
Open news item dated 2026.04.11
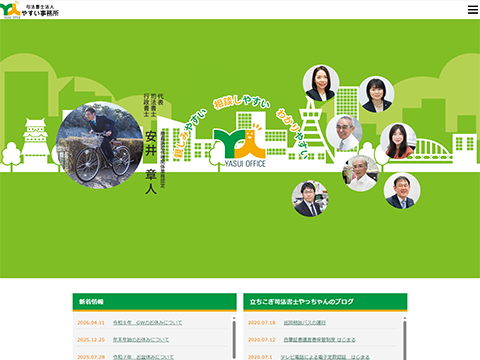(147, 323)
